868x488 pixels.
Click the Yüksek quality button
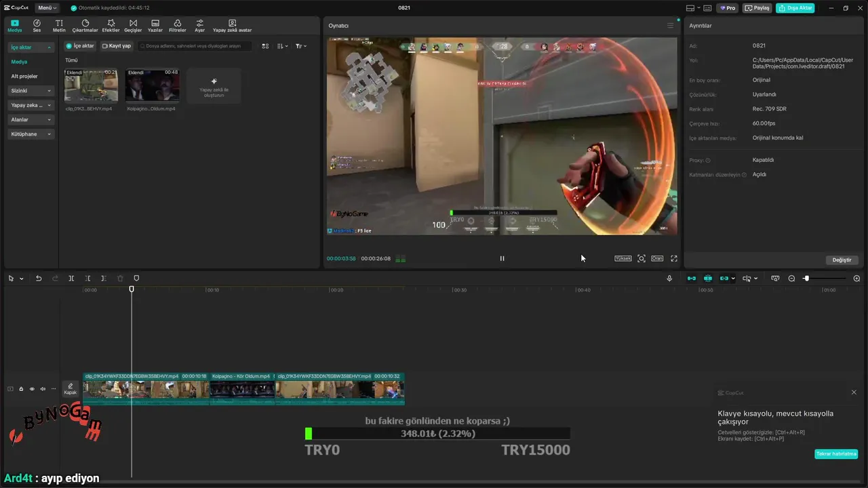[x=623, y=258]
